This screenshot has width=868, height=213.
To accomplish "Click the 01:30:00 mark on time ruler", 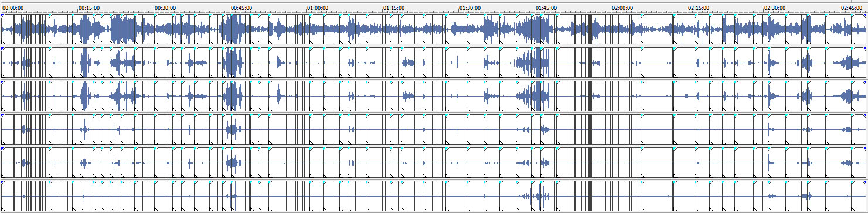I will pos(471,8).
